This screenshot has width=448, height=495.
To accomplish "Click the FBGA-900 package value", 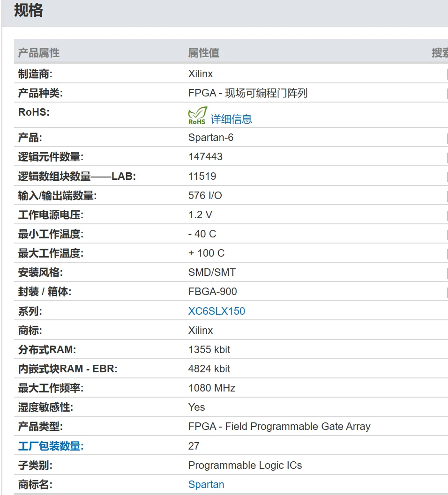I will click(213, 291).
